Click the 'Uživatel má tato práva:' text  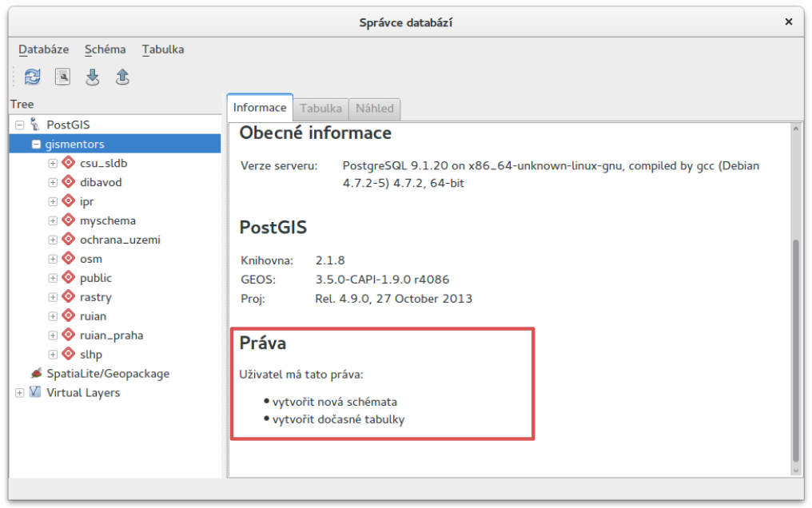(x=301, y=375)
